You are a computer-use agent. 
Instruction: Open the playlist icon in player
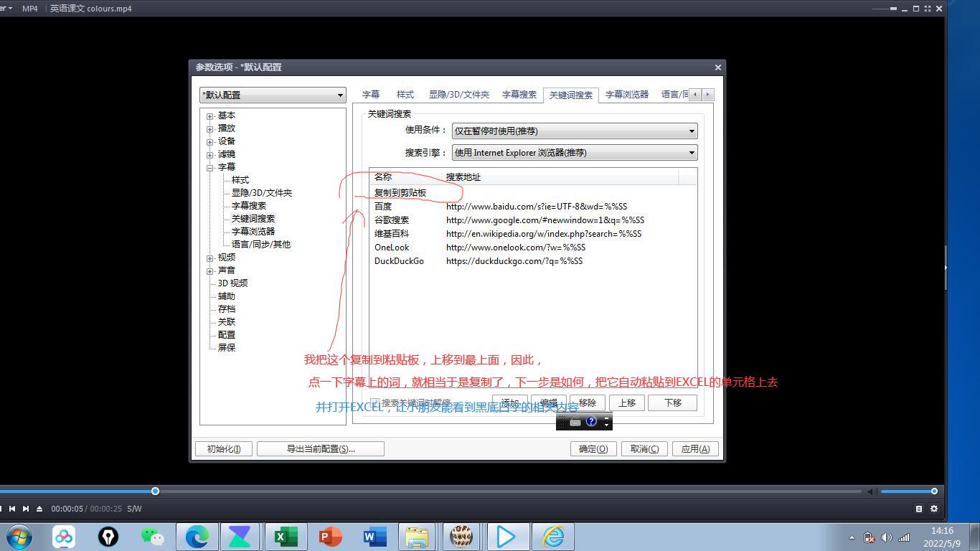pos(919,509)
